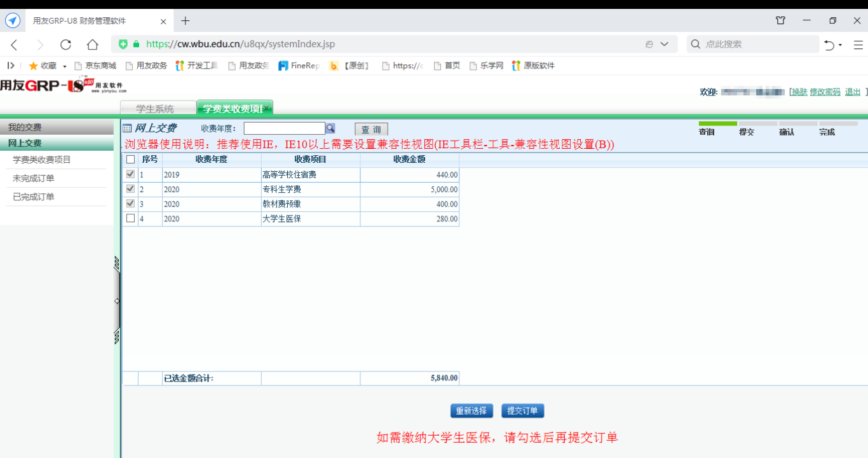This screenshot has width=868, height=458.
Task: Expand the address bar dropdown arrow
Action: [665, 45]
